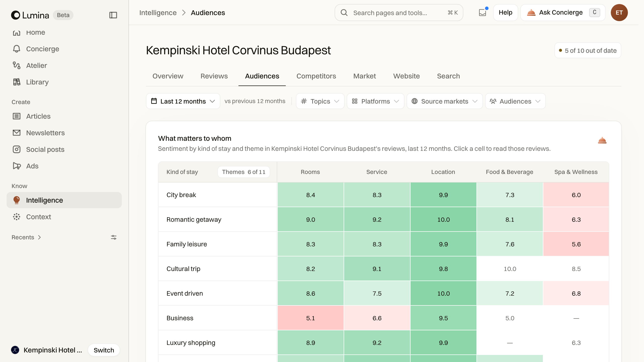644x362 pixels.
Task: Switch to Overview tab
Action: 168,76
